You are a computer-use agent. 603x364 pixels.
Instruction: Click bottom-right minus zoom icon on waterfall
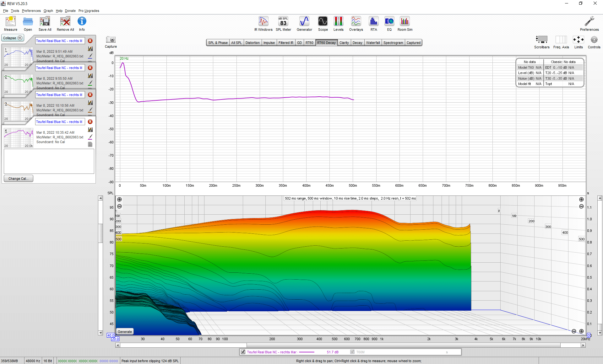[x=574, y=331]
